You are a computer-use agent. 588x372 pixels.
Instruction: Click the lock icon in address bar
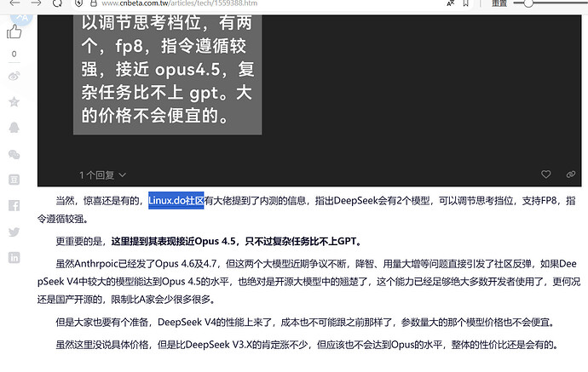click(x=94, y=3)
